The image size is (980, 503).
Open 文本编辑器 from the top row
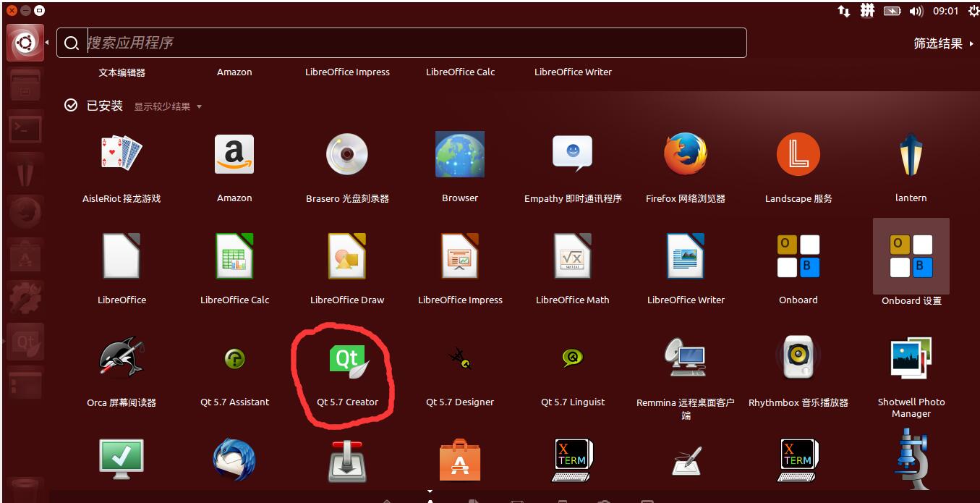click(x=122, y=72)
